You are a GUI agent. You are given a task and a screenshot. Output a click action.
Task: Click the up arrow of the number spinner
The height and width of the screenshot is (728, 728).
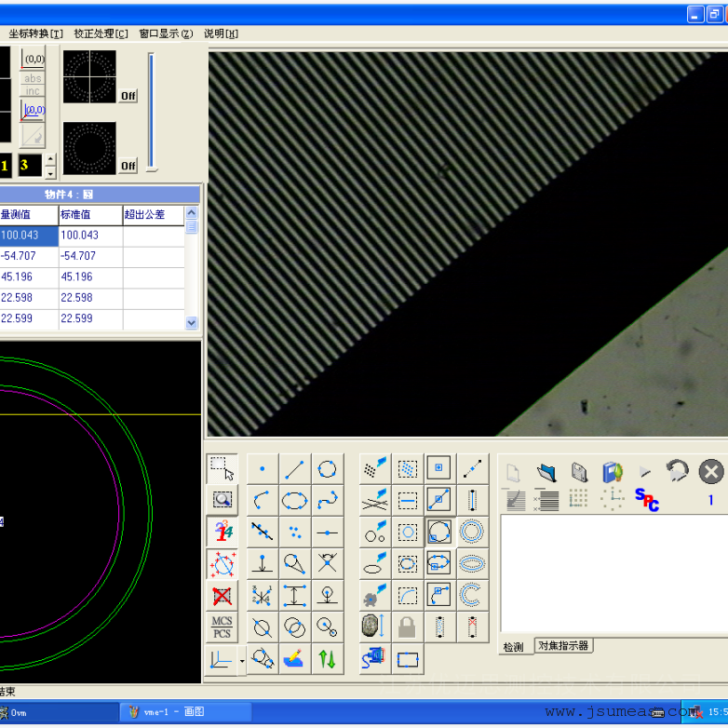coord(50,159)
